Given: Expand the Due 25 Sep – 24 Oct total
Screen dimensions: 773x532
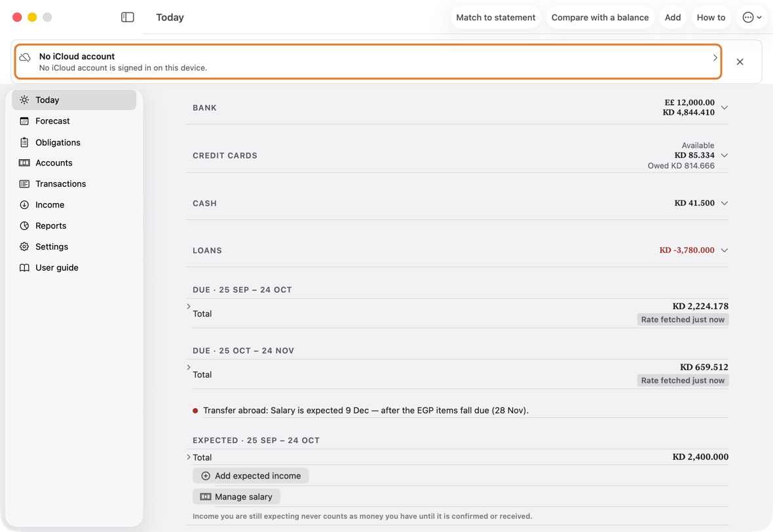Looking at the screenshot, I should coord(189,306).
